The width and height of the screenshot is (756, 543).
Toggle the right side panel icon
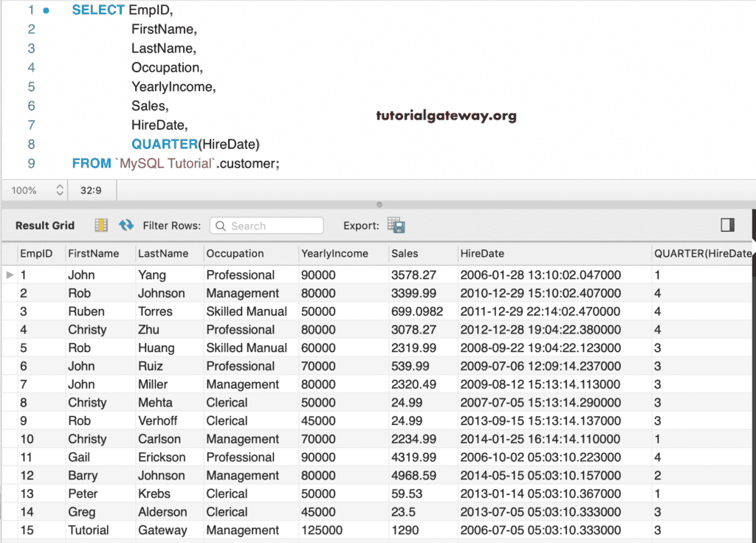727,225
